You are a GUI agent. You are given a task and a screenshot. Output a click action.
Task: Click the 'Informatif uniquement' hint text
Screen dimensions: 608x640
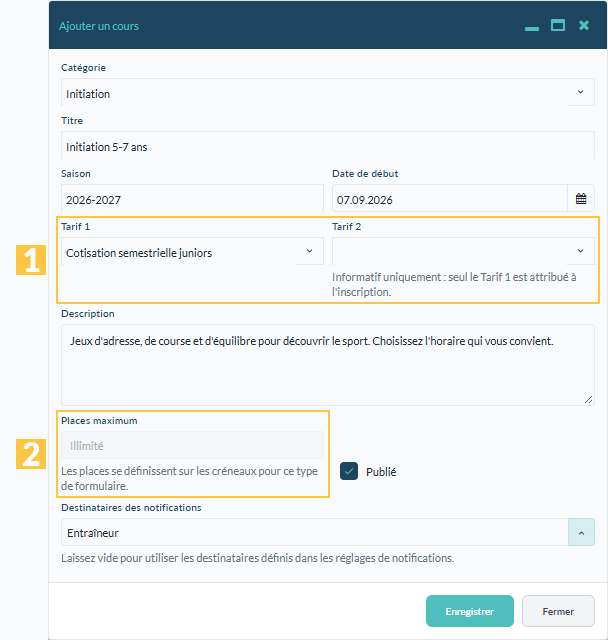click(x=454, y=284)
